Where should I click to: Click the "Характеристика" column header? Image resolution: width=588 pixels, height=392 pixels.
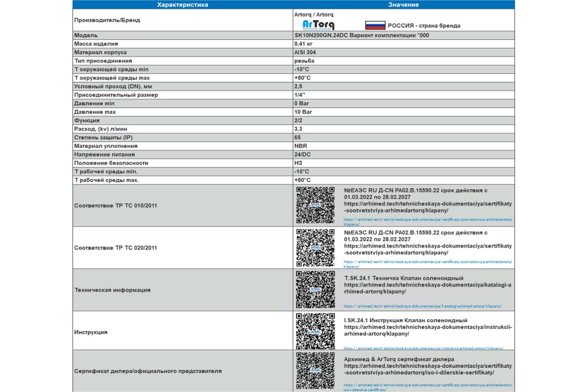(x=182, y=4)
